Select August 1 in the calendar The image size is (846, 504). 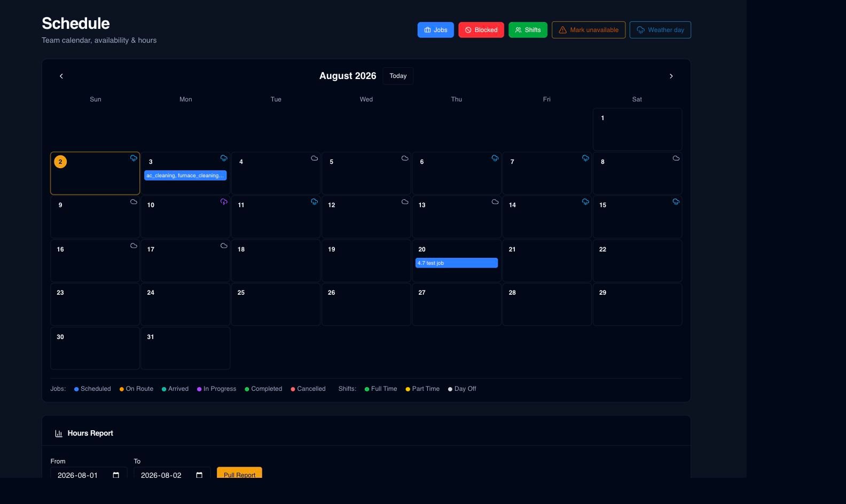(x=637, y=129)
